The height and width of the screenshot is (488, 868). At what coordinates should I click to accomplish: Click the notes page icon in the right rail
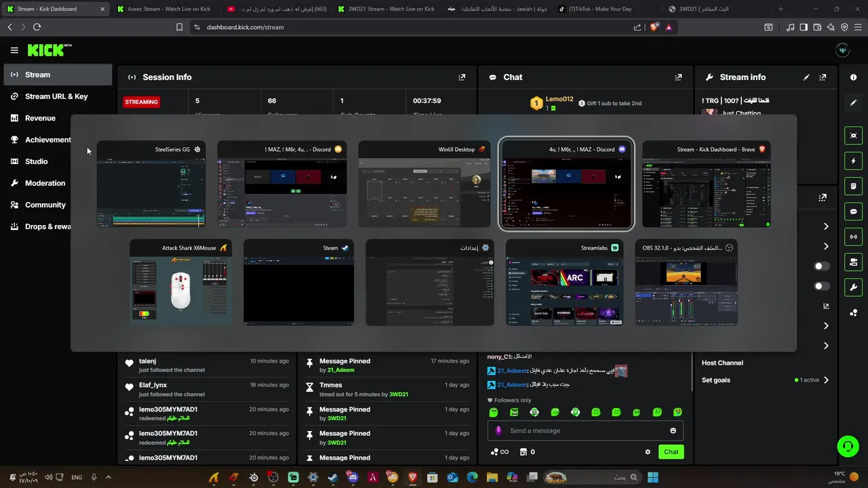tap(853, 186)
